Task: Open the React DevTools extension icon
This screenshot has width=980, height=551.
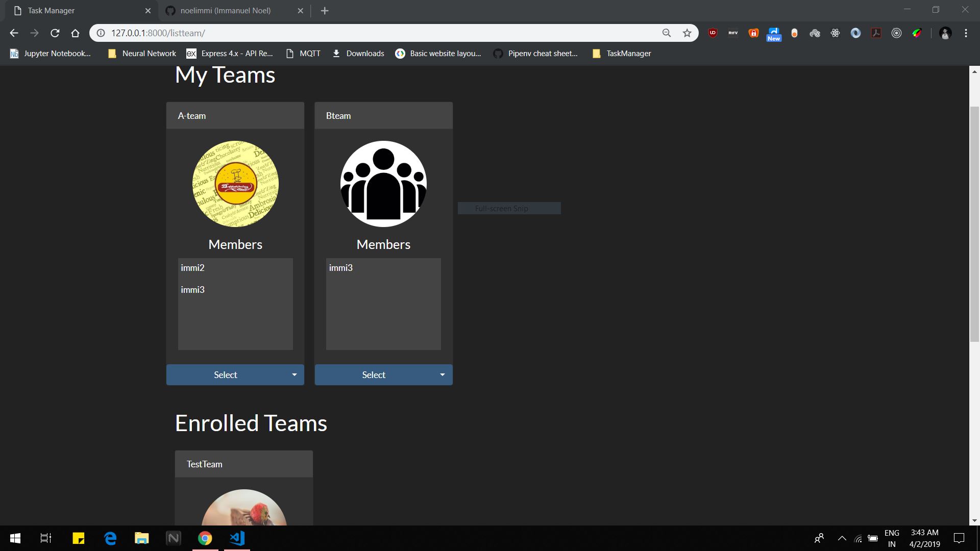Action: pyautogui.click(x=835, y=33)
